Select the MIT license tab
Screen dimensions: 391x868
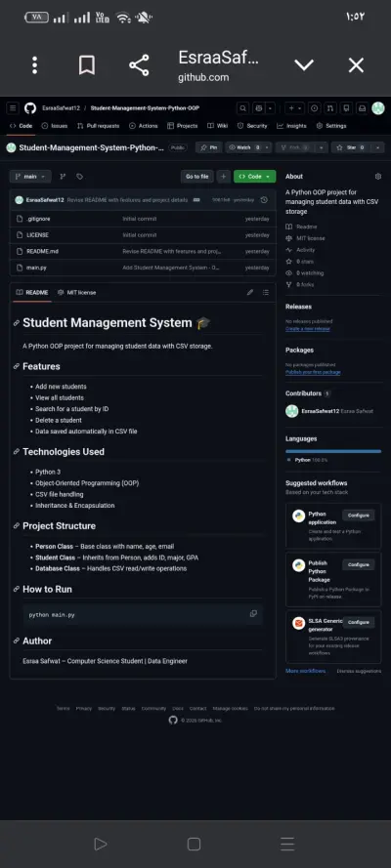tap(77, 292)
